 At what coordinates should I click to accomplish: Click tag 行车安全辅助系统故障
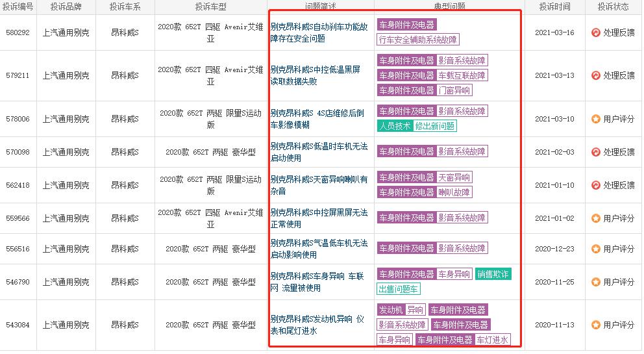point(417,40)
